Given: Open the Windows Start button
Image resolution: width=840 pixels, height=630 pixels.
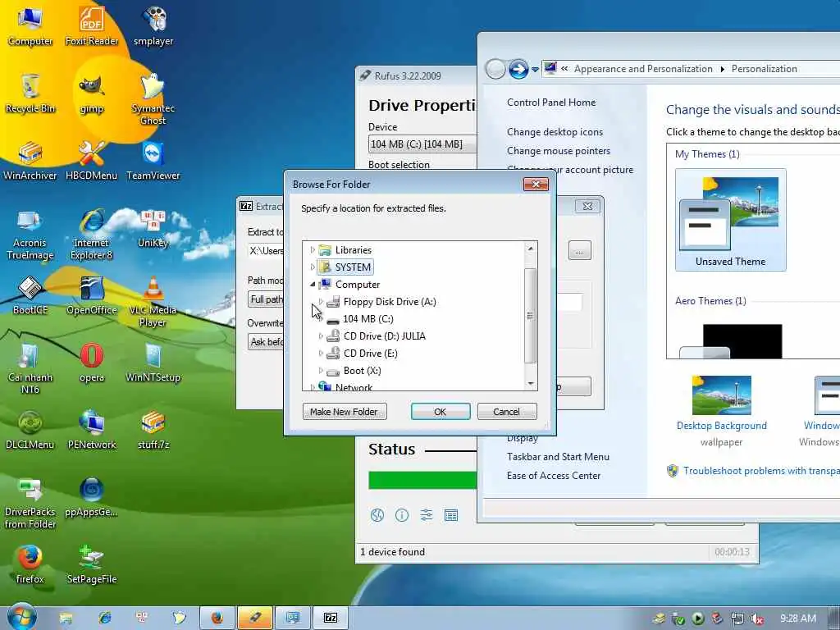Looking at the screenshot, I should pyautogui.click(x=21, y=617).
